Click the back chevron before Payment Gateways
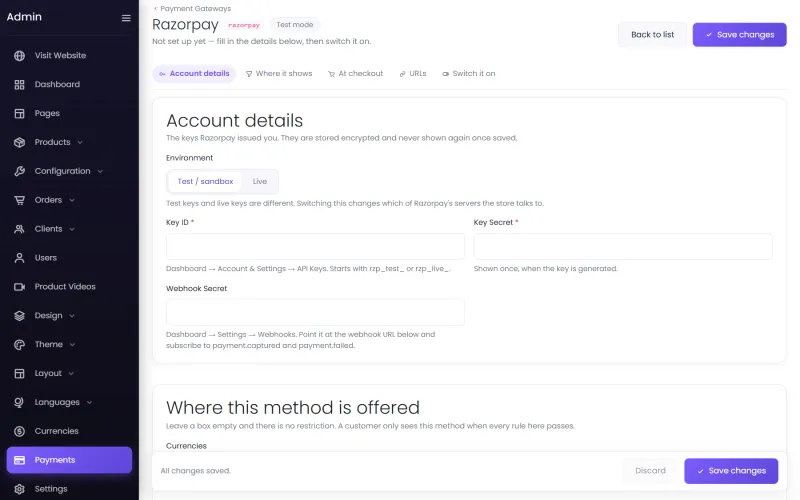 coord(156,8)
